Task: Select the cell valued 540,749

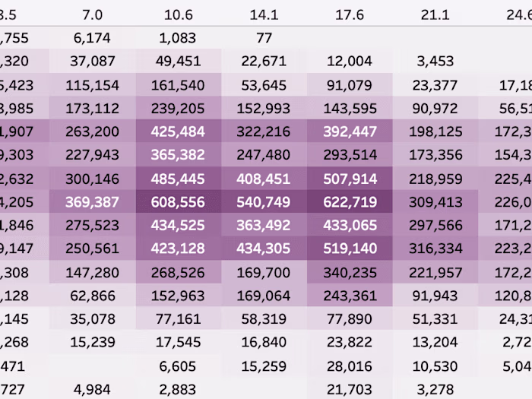Action: coord(264,203)
